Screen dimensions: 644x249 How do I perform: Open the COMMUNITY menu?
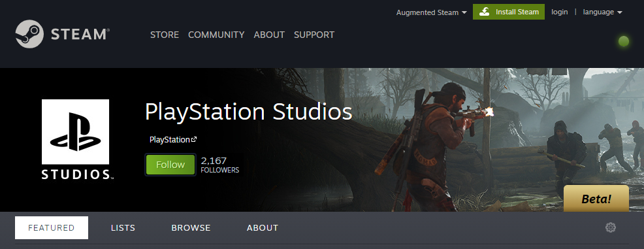click(x=216, y=35)
